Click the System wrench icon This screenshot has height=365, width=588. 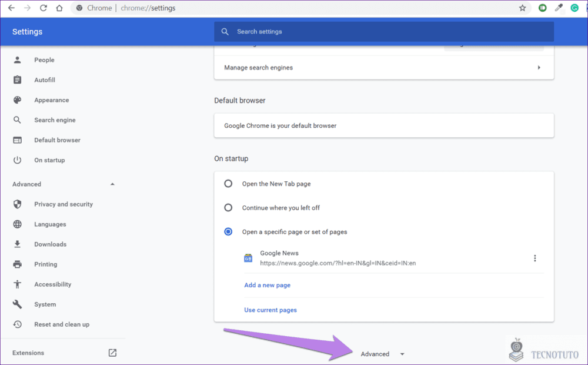(17, 304)
